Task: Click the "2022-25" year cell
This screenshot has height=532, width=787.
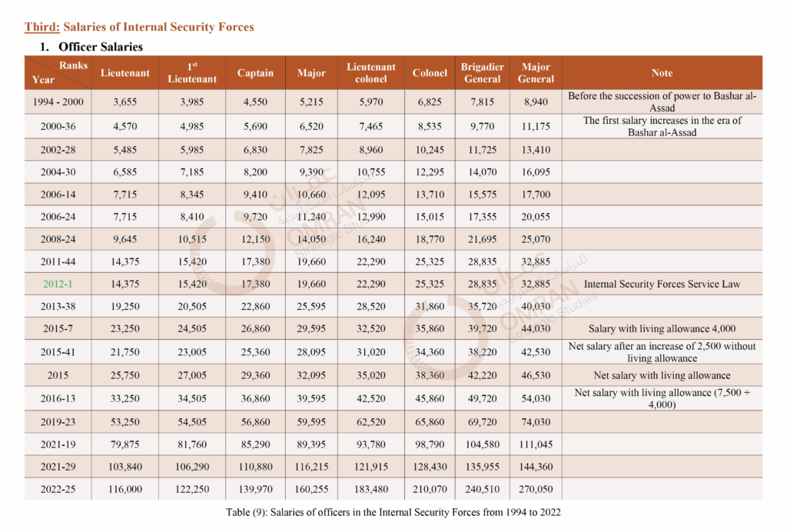Action: pyautogui.click(x=59, y=489)
